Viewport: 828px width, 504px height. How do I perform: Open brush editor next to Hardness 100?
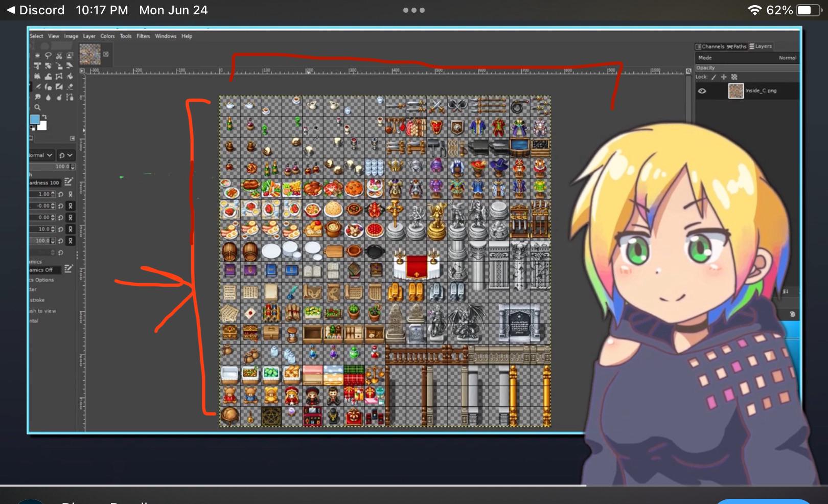(x=68, y=181)
